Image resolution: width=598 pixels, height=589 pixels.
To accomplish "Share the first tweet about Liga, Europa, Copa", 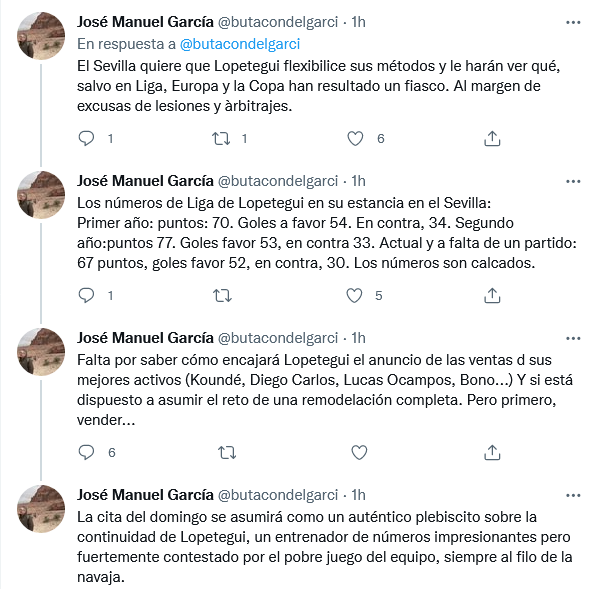I will pos(492,138).
